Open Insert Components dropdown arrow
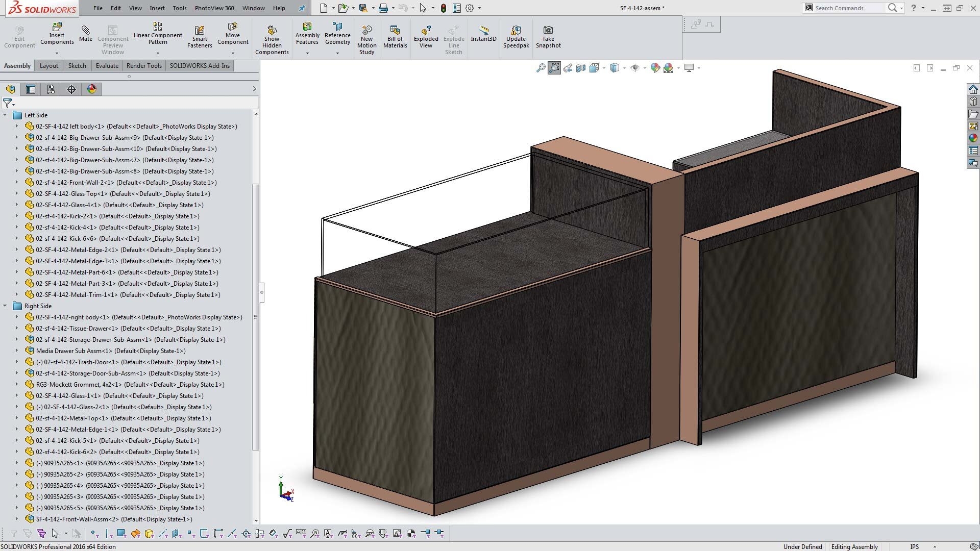Screen dimensions: 980x551 click(x=57, y=53)
